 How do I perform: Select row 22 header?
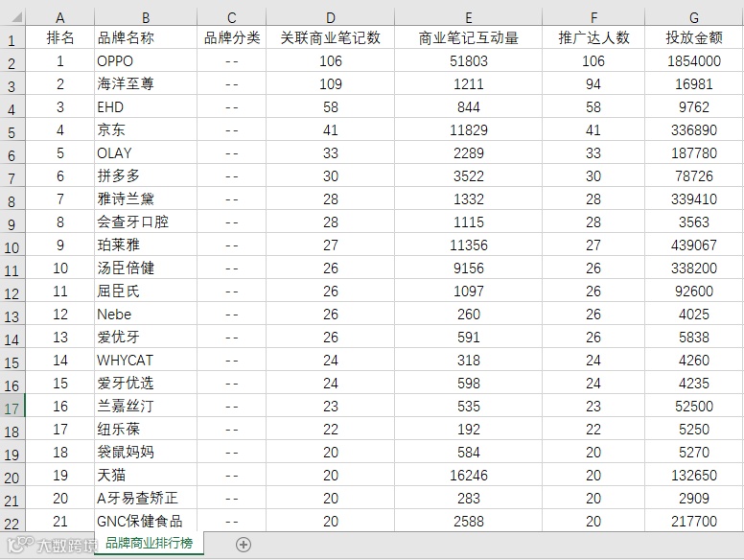(12, 522)
